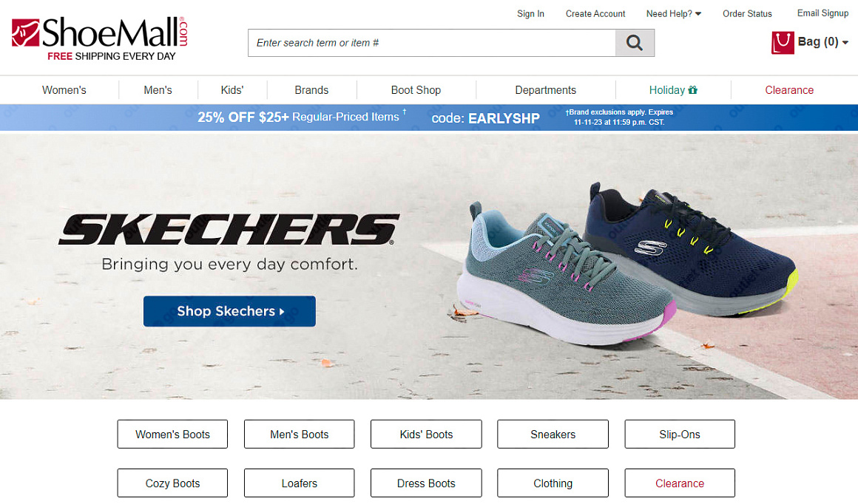Image resolution: width=858 pixels, height=504 pixels.
Task: Select the Cozy Boots category button
Action: 172,483
